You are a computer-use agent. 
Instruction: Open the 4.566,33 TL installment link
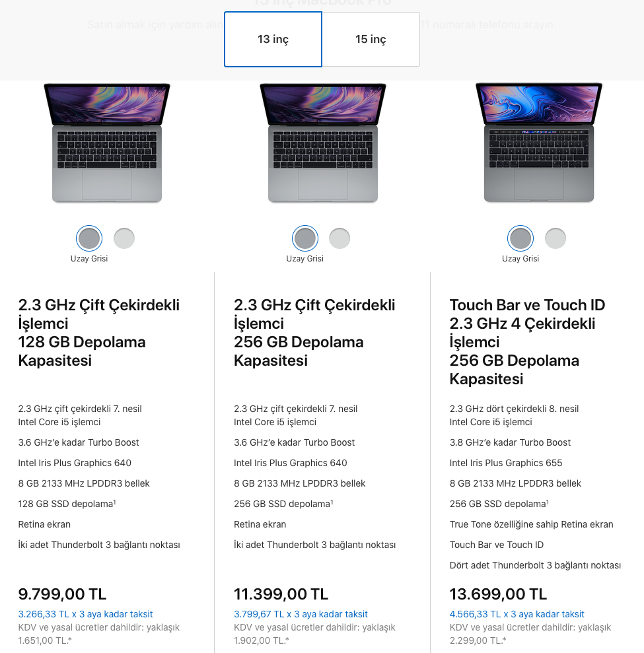(517, 614)
